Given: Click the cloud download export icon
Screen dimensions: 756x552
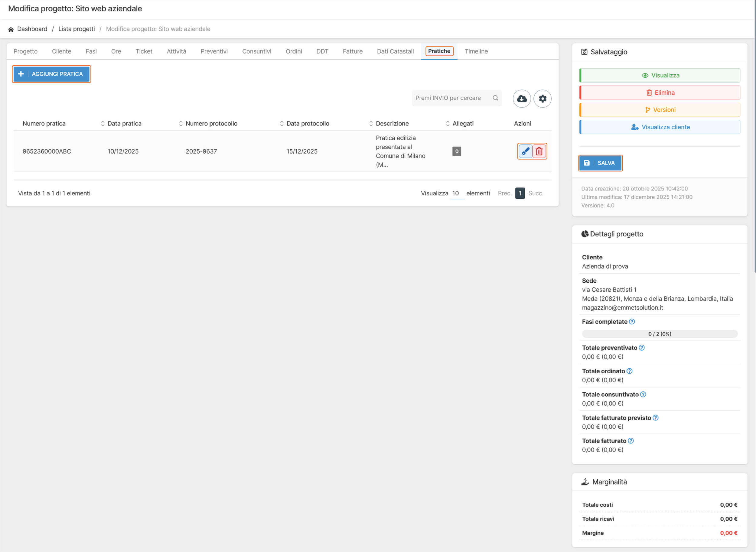Looking at the screenshot, I should point(522,99).
